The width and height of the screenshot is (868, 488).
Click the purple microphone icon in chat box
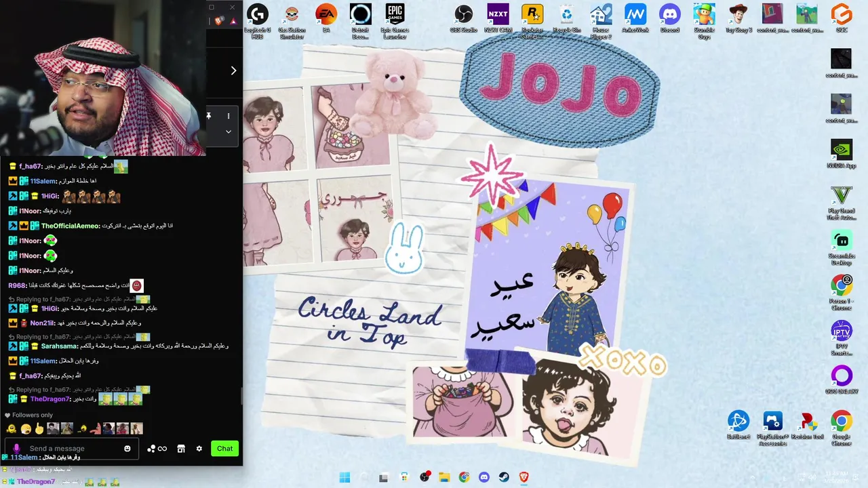(16, 448)
